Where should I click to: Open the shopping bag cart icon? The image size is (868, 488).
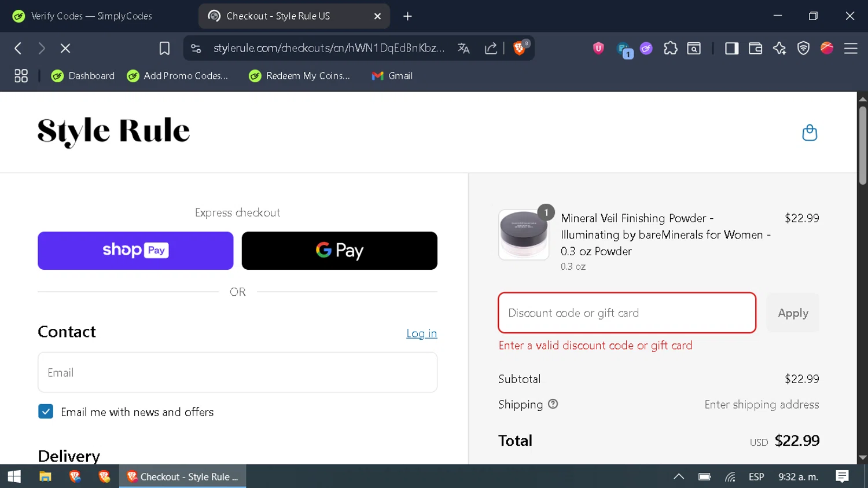(x=810, y=133)
